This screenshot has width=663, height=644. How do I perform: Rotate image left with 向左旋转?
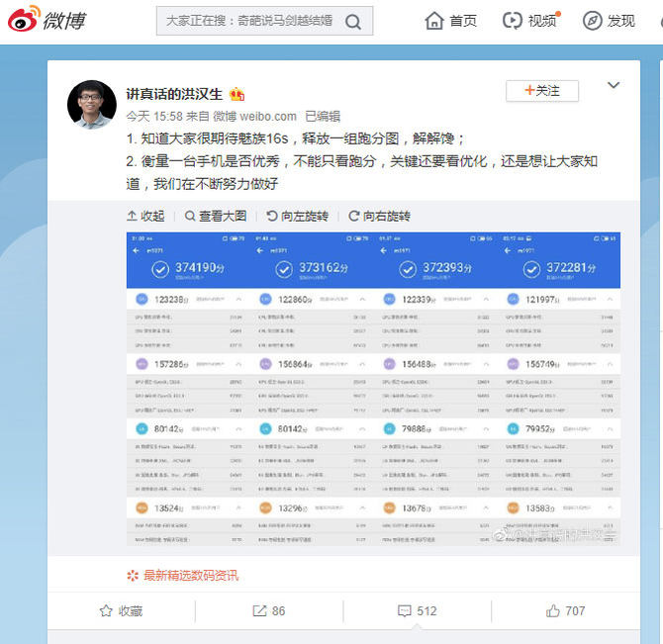pyautogui.click(x=297, y=216)
